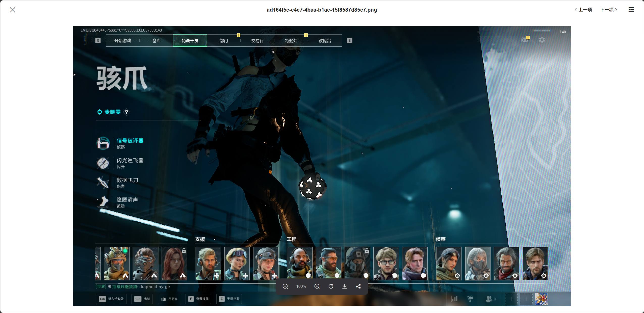Pick the blond bearded support operator

(x=208, y=264)
